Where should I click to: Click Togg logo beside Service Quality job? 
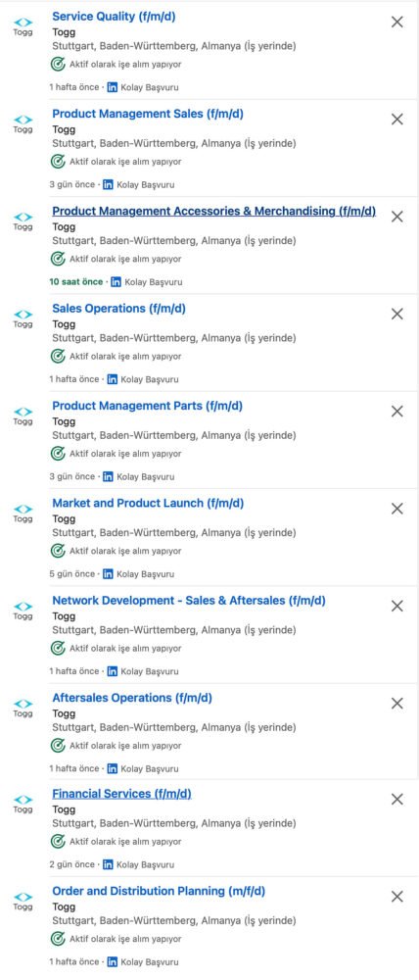click(23, 26)
